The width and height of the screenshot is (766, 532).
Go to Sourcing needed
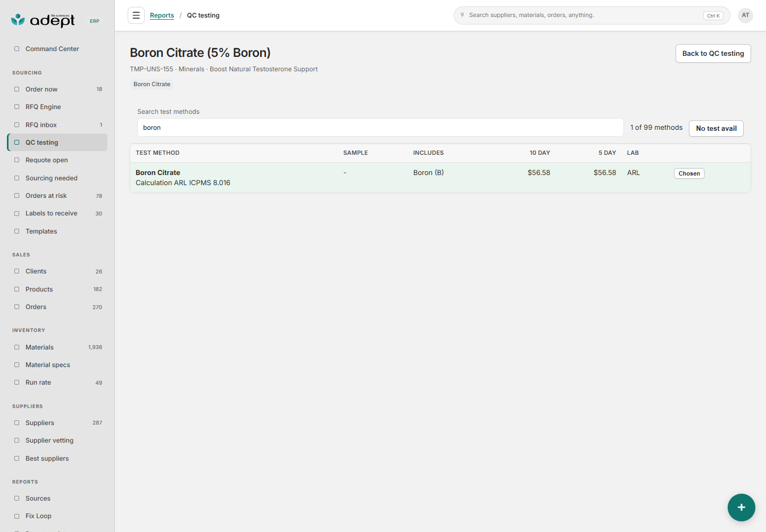(x=57, y=178)
